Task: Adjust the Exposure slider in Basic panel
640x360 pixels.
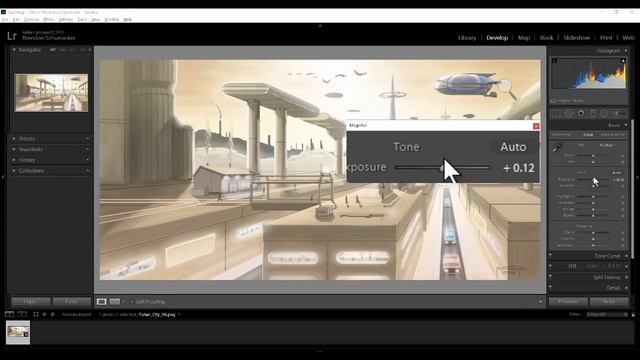Action: (x=593, y=179)
